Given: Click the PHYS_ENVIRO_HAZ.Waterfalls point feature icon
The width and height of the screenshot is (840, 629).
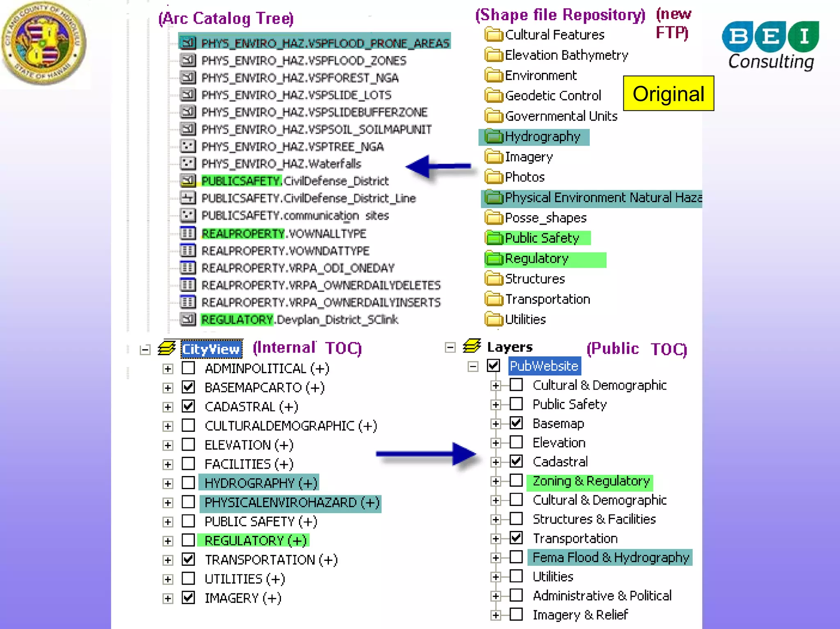Looking at the screenshot, I should (x=188, y=164).
